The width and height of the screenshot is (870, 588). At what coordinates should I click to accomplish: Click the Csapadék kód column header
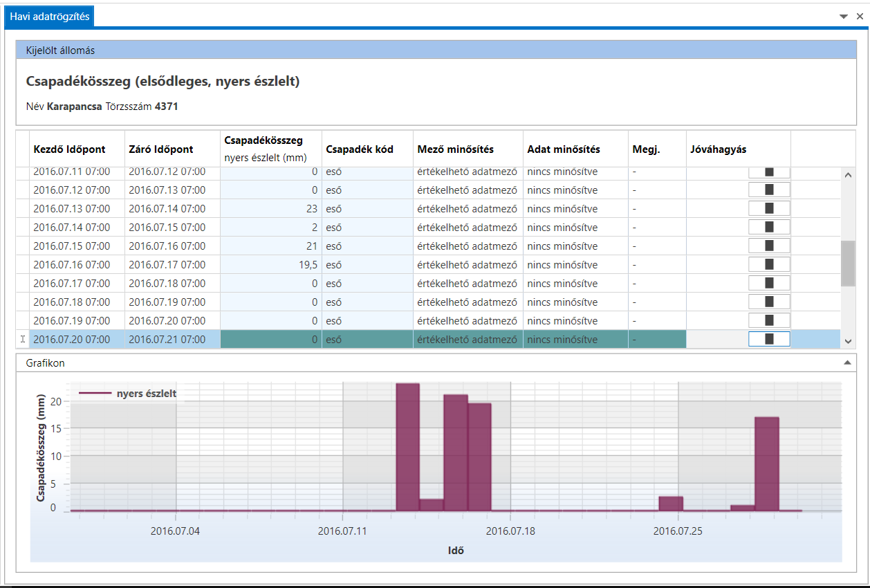(x=367, y=149)
